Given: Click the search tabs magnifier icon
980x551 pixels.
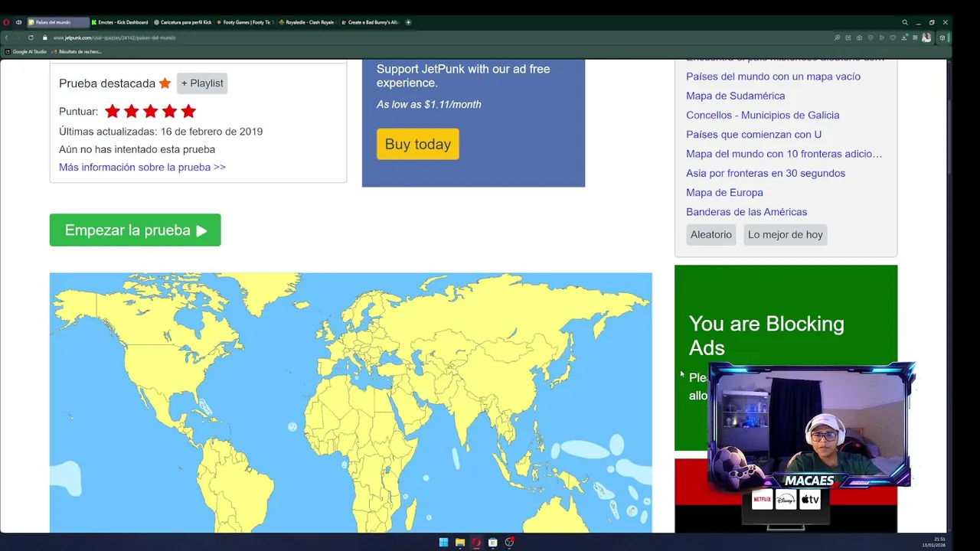Looking at the screenshot, I should [x=905, y=22].
